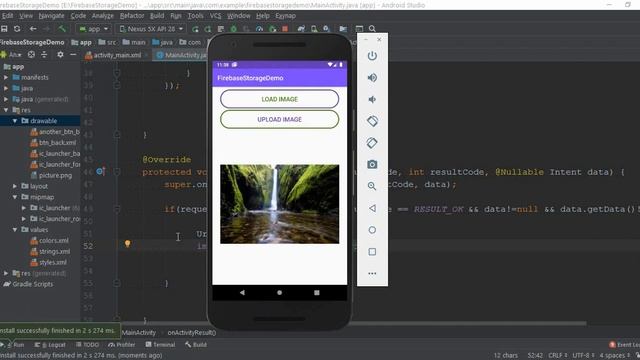
Task: Click the Search Everywhere magnifier icon
Action: 372,29
